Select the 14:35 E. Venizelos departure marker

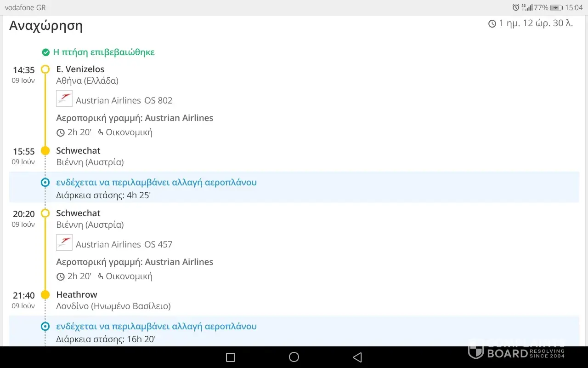pos(45,69)
